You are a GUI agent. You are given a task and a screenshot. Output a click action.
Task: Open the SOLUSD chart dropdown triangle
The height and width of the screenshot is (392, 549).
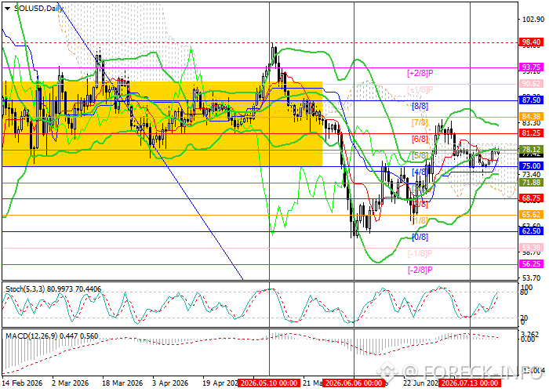tap(7, 9)
